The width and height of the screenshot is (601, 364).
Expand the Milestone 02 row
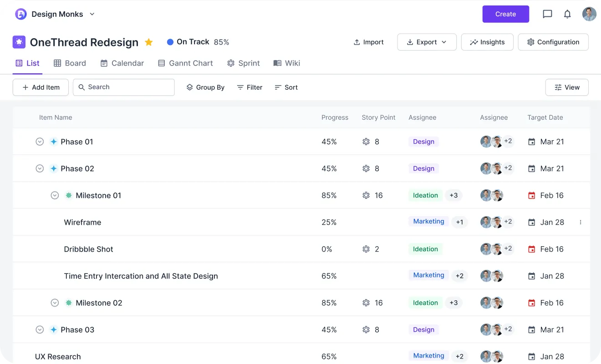[55, 303]
